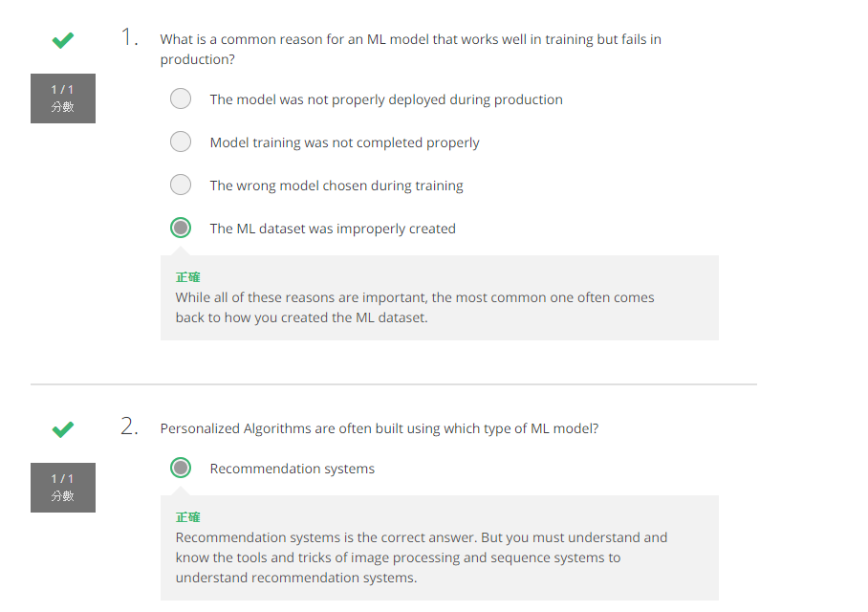Click the 'model was not properly deployed' option text
This screenshot has width=868, height=612.
(x=386, y=99)
